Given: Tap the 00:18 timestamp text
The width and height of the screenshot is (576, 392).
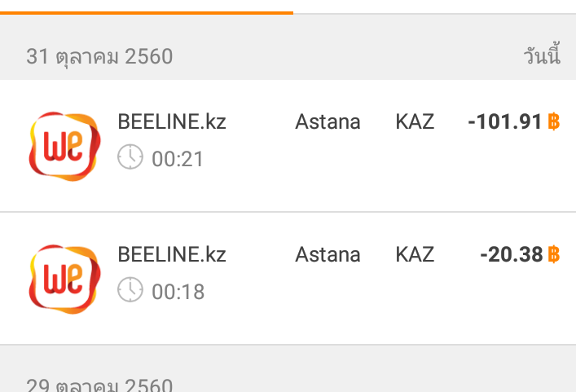Looking at the screenshot, I should coord(178,292).
